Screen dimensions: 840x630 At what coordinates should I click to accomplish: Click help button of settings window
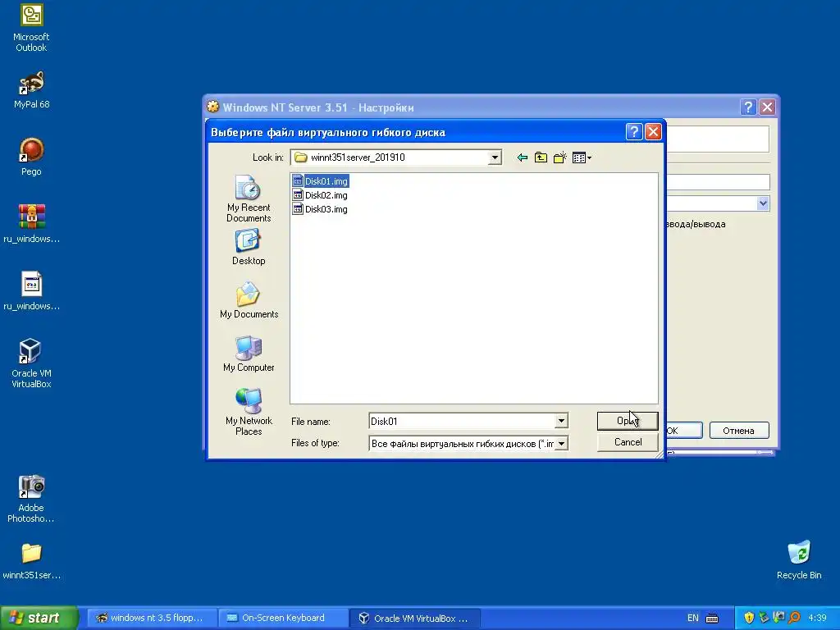748,107
